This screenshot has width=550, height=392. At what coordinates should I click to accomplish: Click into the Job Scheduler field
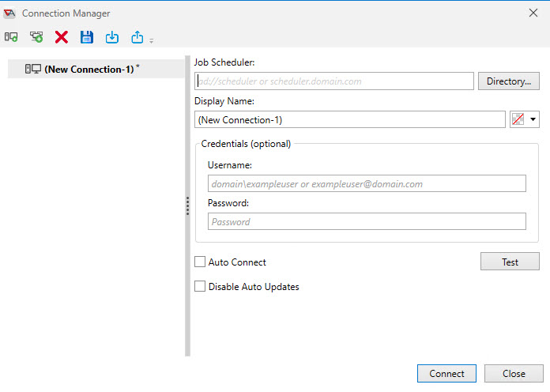(x=333, y=81)
